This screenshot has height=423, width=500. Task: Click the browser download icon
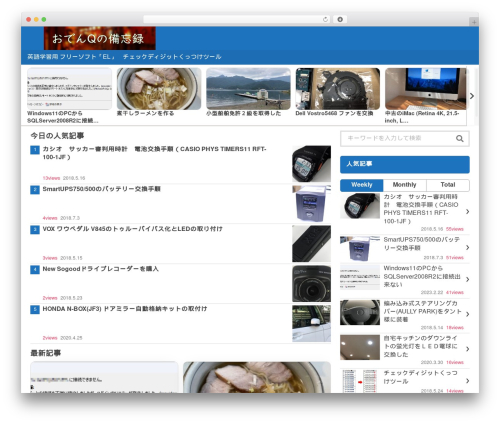coord(340,20)
